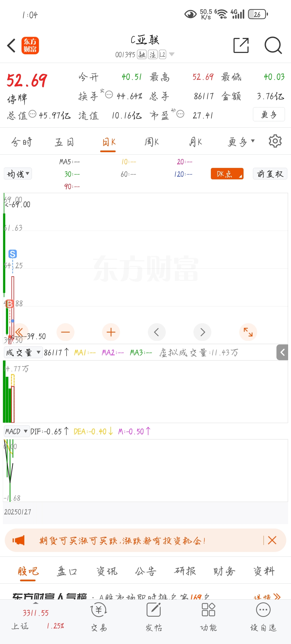Switch to the 周K tab

tap(151, 142)
